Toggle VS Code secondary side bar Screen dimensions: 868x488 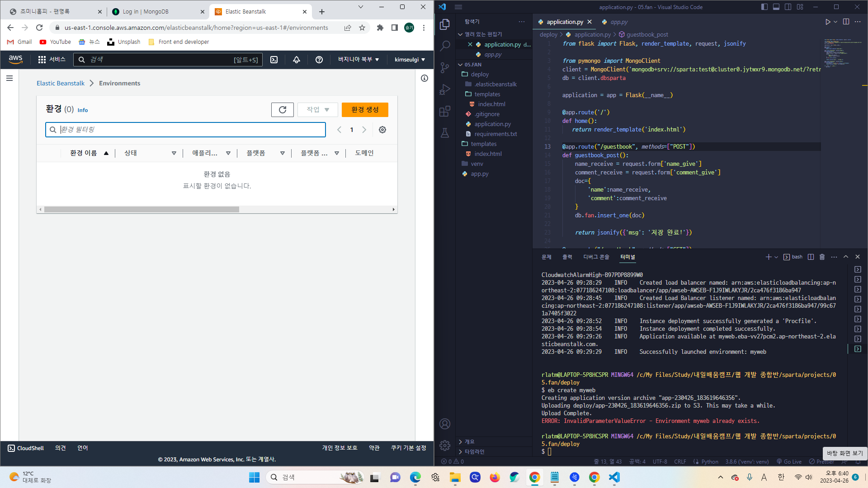pos(788,7)
